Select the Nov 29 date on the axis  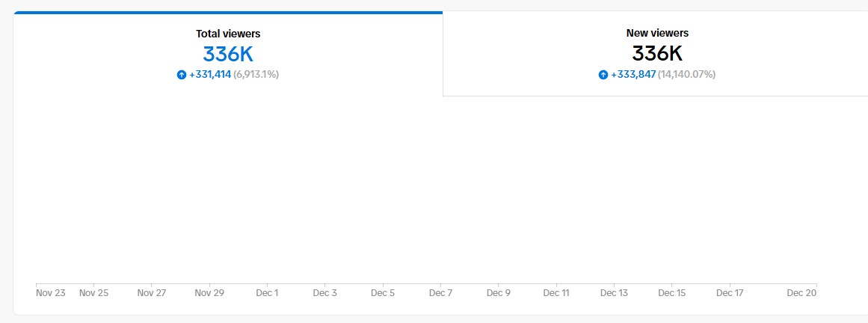point(210,293)
